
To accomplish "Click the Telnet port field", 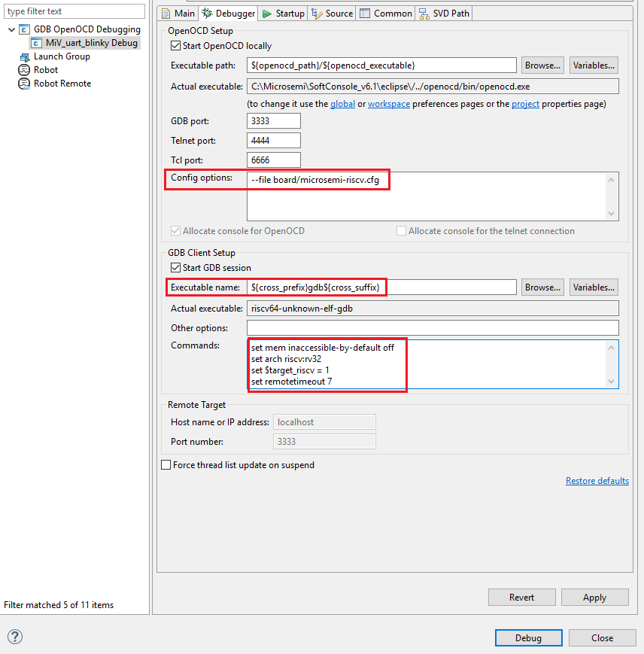I will tap(273, 141).
